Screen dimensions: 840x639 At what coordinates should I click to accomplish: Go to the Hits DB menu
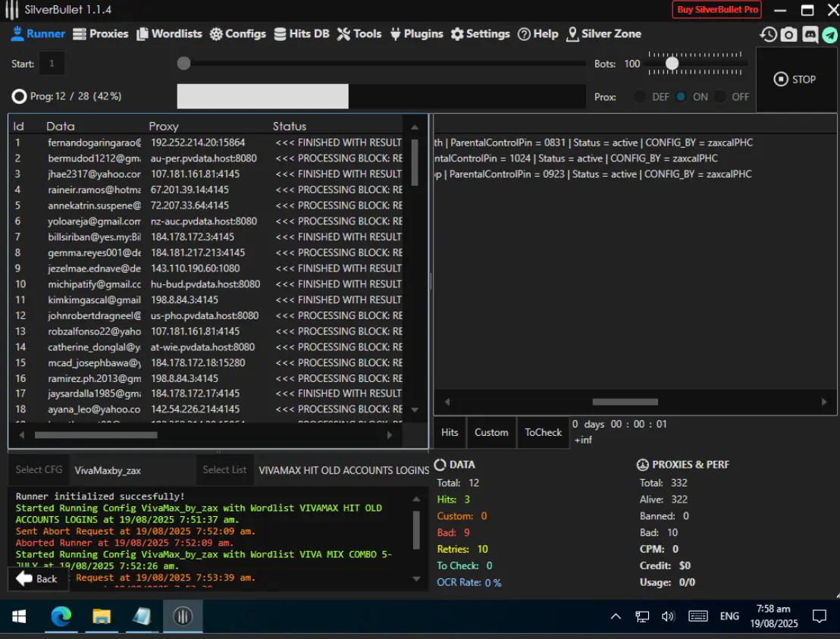pyautogui.click(x=302, y=34)
